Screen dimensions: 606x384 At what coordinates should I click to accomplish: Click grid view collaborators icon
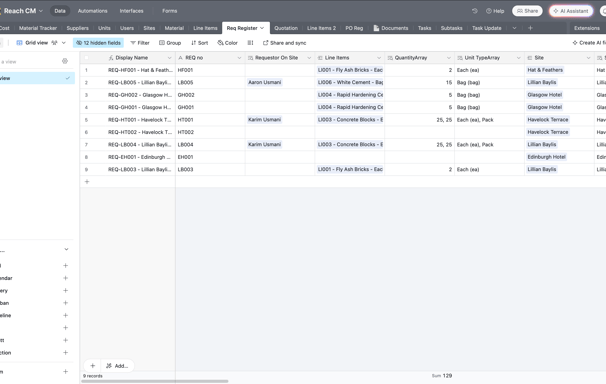point(54,43)
